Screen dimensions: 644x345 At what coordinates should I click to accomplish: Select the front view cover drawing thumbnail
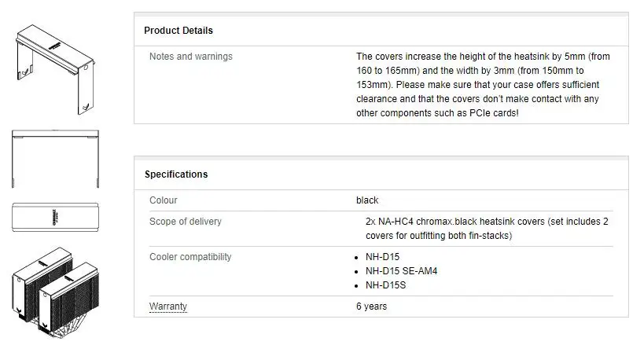tap(53, 157)
